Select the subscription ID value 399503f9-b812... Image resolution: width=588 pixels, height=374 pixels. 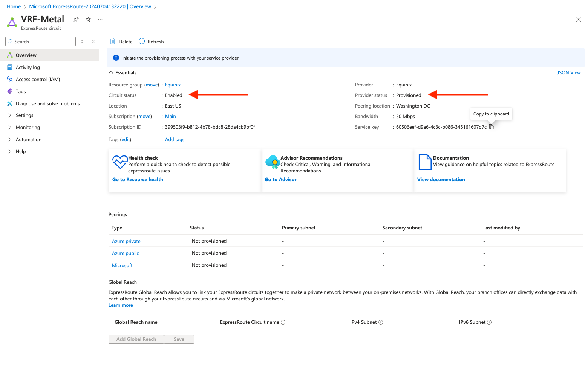210,127
